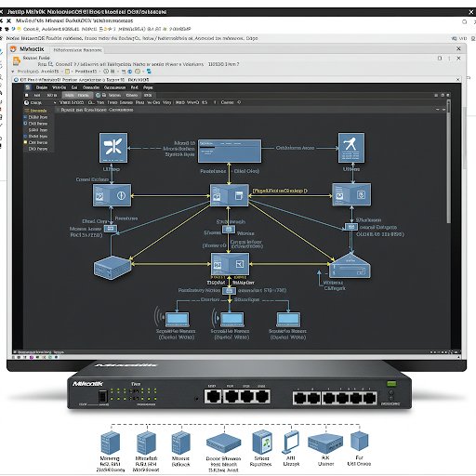476x476 pixels.
Task: Click the rightmost chevron on the diagram panel header
Action: [443, 110]
